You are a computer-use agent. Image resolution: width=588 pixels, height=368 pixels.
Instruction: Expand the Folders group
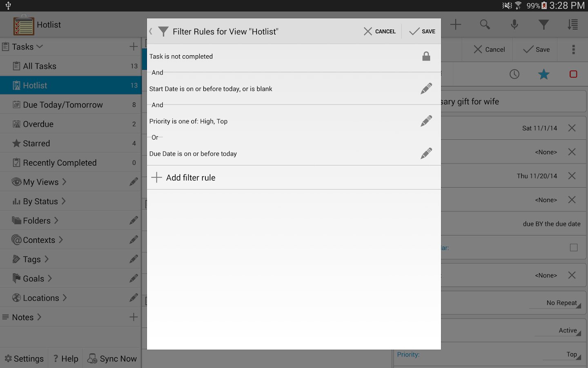[37, 221]
